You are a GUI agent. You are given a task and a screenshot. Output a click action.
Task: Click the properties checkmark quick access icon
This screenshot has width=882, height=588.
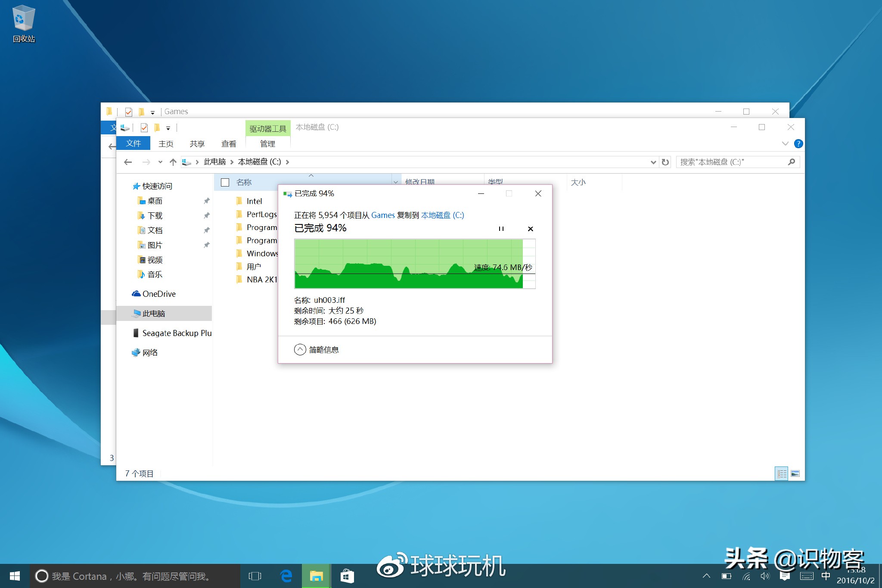[x=144, y=128]
